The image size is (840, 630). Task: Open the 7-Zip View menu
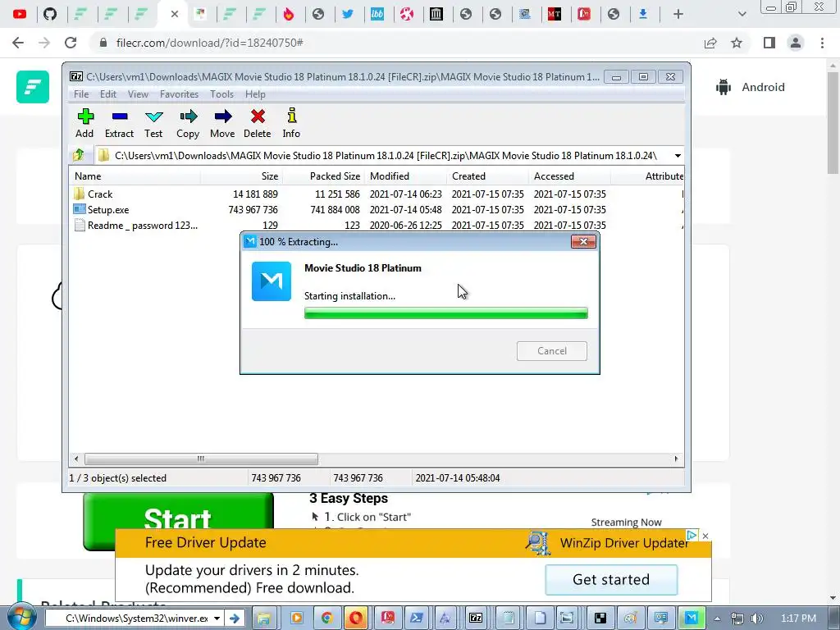click(x=138, y=94)
